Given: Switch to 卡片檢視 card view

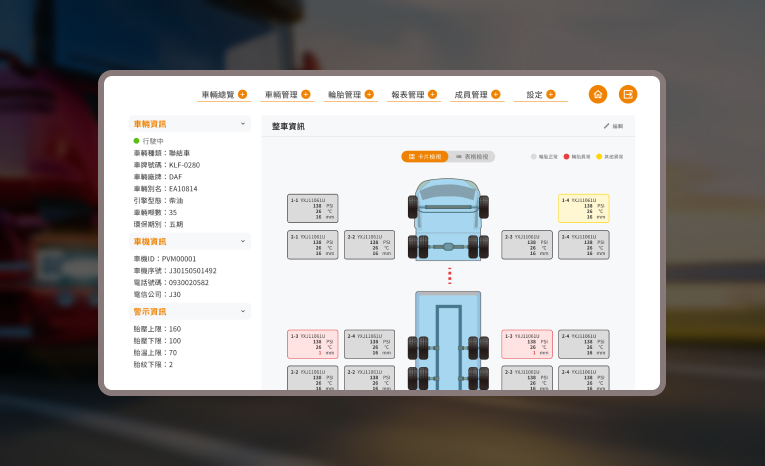Looking at the screenshot, I should [425, 157].
